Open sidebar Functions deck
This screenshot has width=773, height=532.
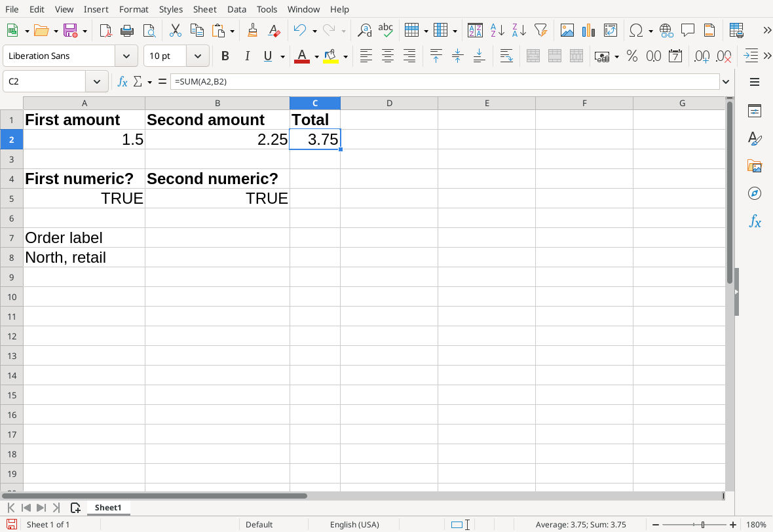pyautogui.click(x=754, y=221)
